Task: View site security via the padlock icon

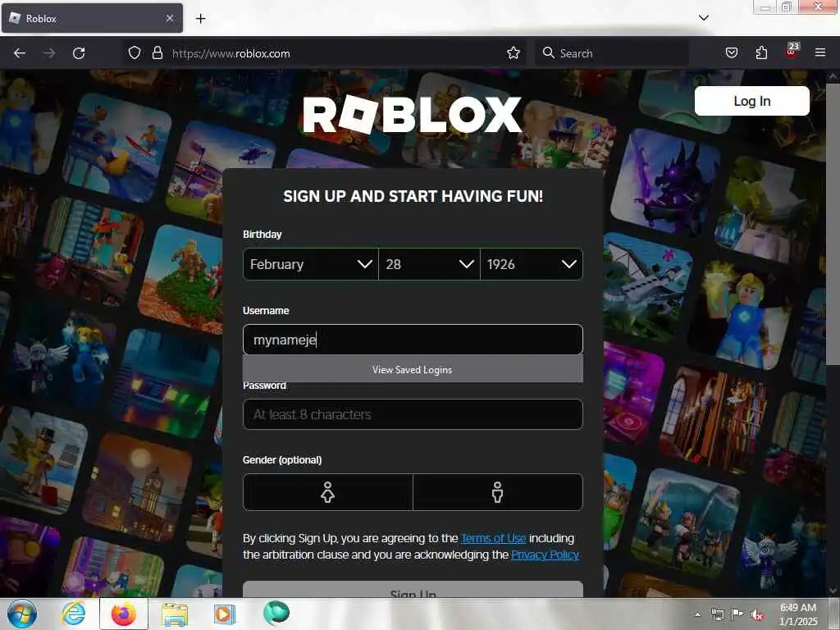Action: (157, 53)
